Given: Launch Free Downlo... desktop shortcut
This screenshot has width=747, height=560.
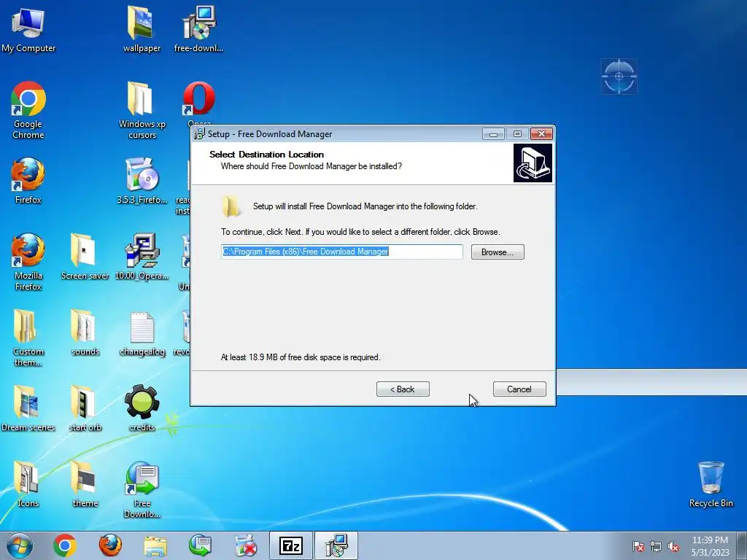Looking at the screenshot, I should pos(142,489).
